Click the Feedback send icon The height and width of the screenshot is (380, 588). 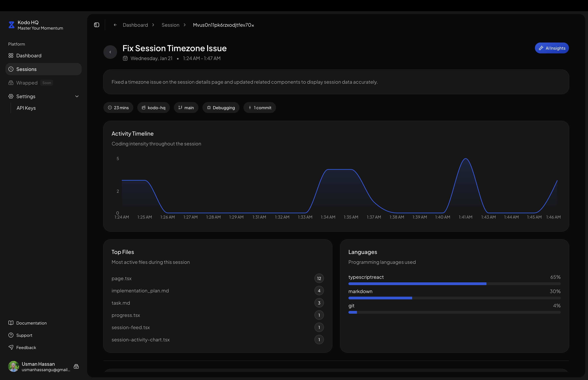11,347
